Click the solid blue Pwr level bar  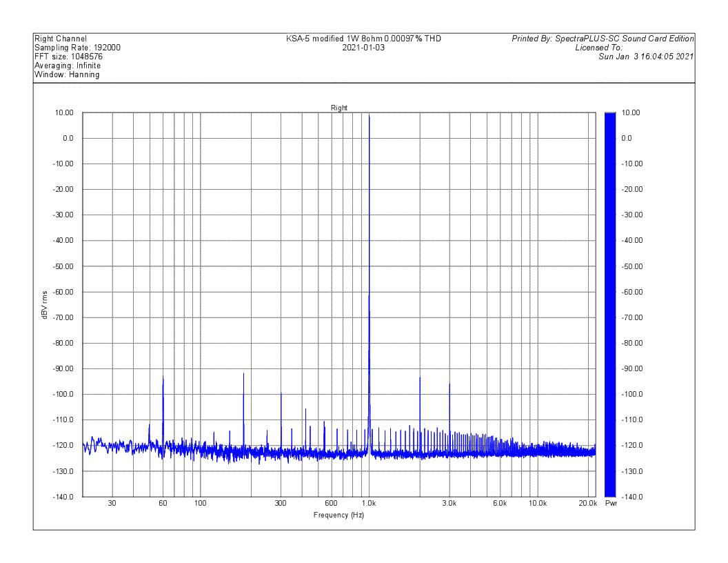click(x=610, y=305)
